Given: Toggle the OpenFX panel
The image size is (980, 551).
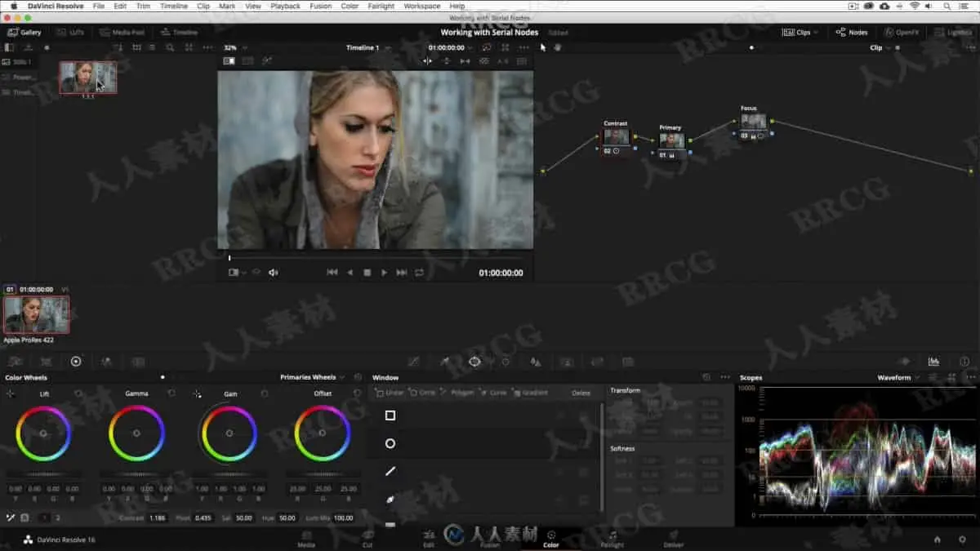Looking at the screenshot, I should (x=902, y=33).
